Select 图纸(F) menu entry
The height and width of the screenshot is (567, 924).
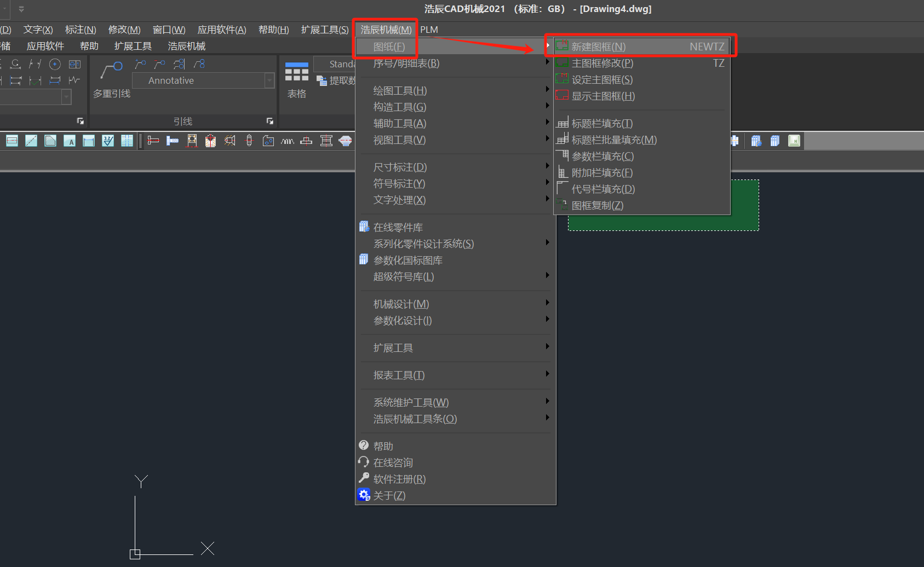tap(455, 47)
